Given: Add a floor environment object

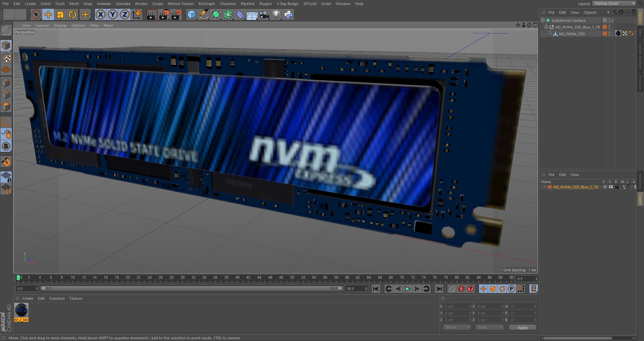Looking at the screenshot, I should click(252, 14).
